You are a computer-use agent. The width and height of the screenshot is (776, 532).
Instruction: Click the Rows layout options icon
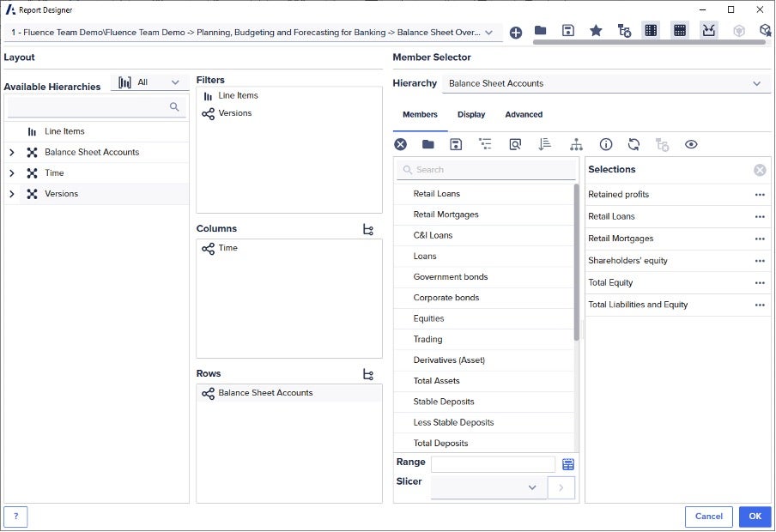point(368,374)
